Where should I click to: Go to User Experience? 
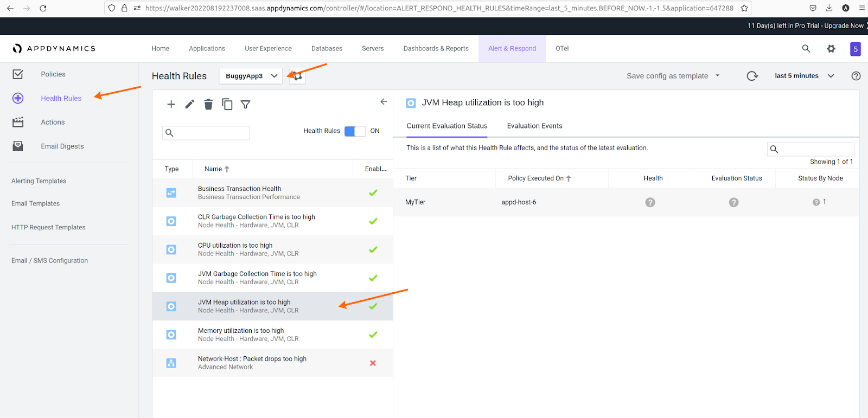coord(268,49)
